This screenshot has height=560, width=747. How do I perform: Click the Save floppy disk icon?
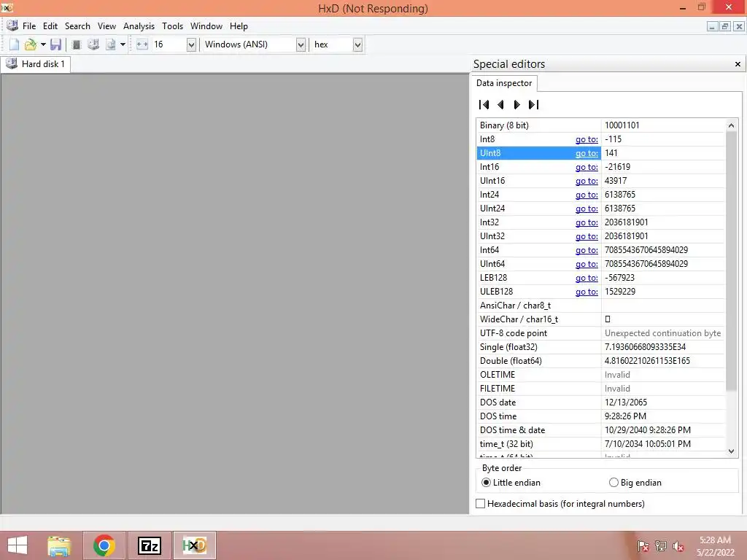[55, 44]
